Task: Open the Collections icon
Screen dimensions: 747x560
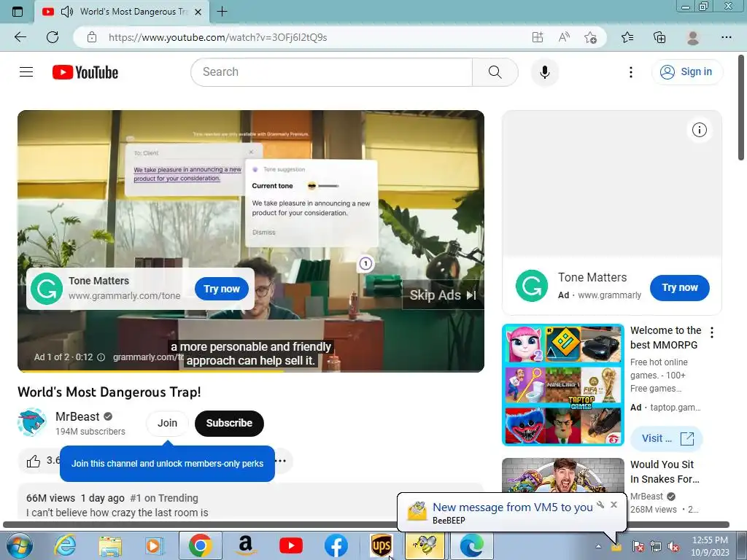Action: coord(659,37)
